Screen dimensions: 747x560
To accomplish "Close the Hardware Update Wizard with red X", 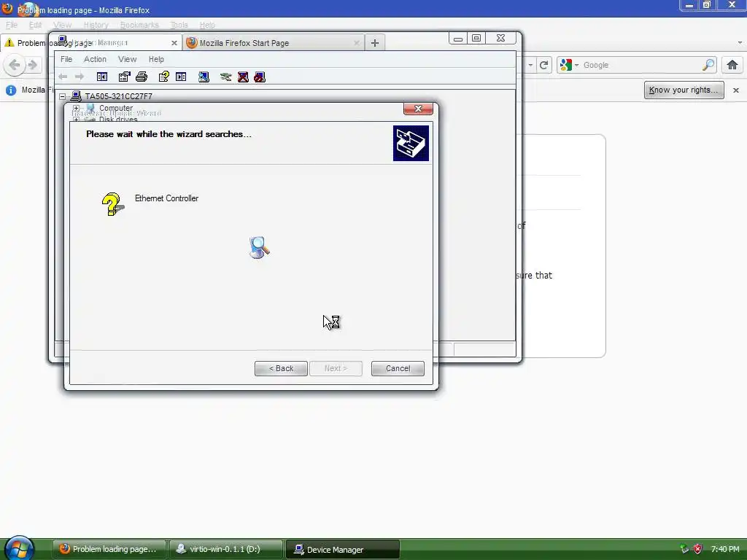I will pyautogui.click(x=418, y=109).
